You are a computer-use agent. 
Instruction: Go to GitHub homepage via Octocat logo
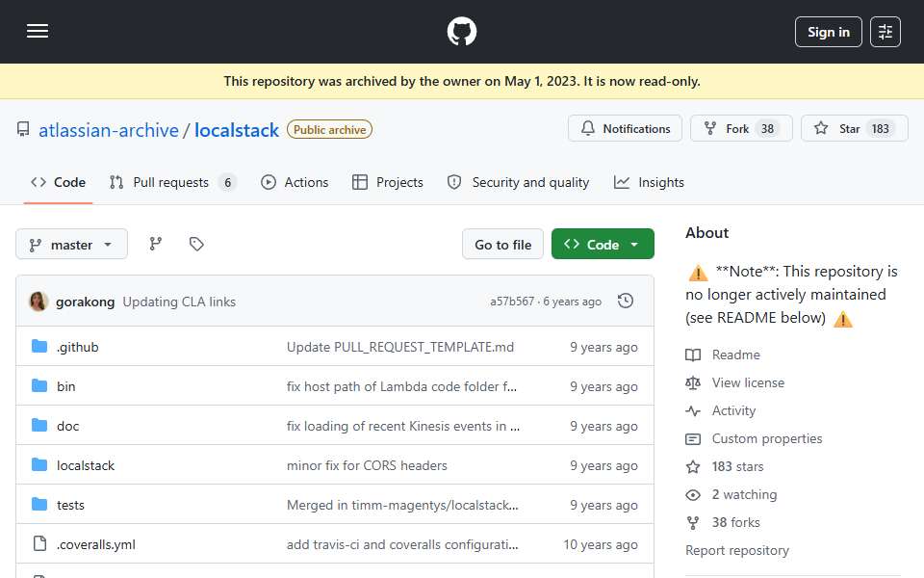pyautogui.click(x=461, y=31)
